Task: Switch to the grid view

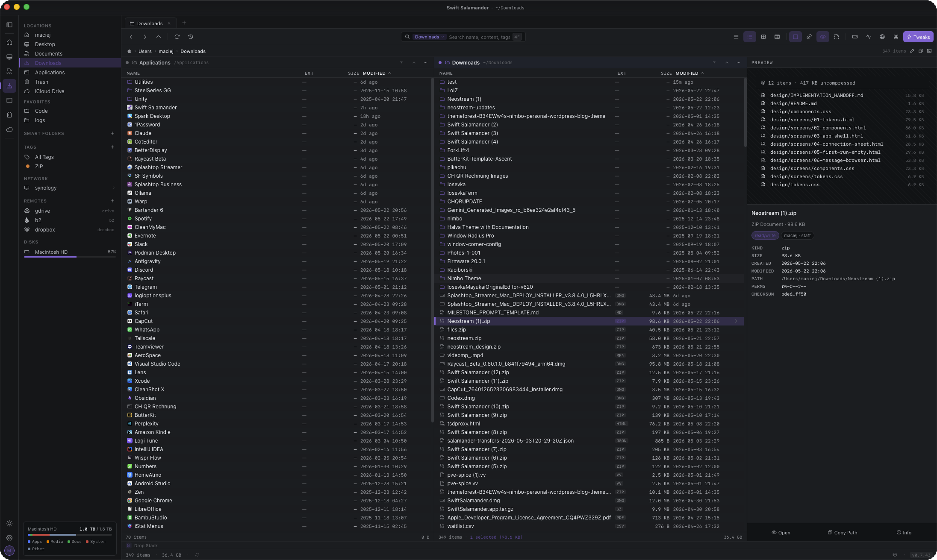Action: click(x=763, y=37)
